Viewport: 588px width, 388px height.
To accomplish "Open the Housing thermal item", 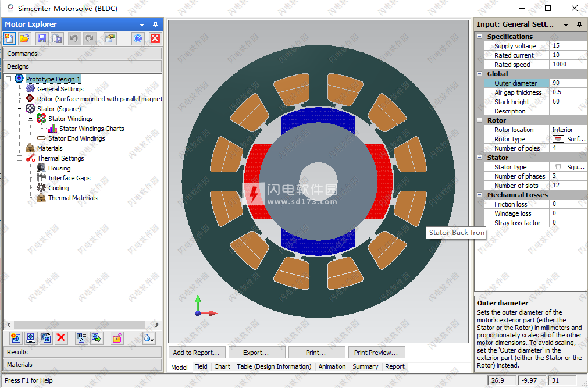I will click(x=59, y=168).
